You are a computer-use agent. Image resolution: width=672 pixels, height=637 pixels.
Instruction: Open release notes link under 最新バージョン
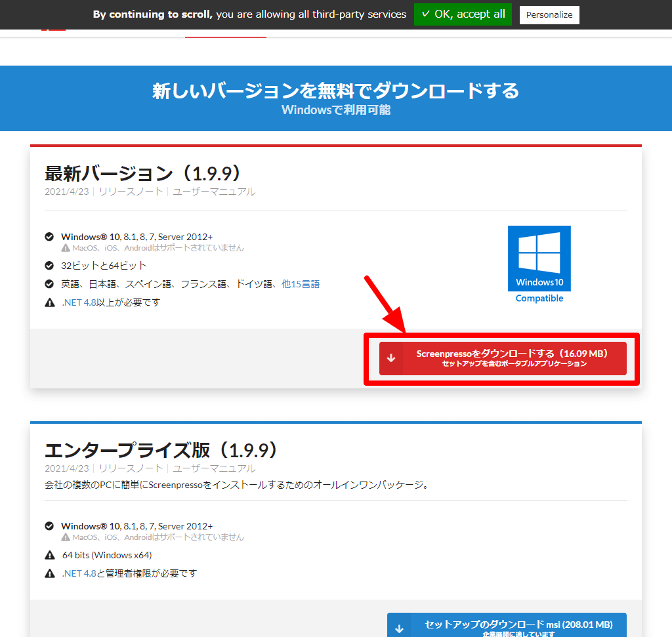pos(131,192)
